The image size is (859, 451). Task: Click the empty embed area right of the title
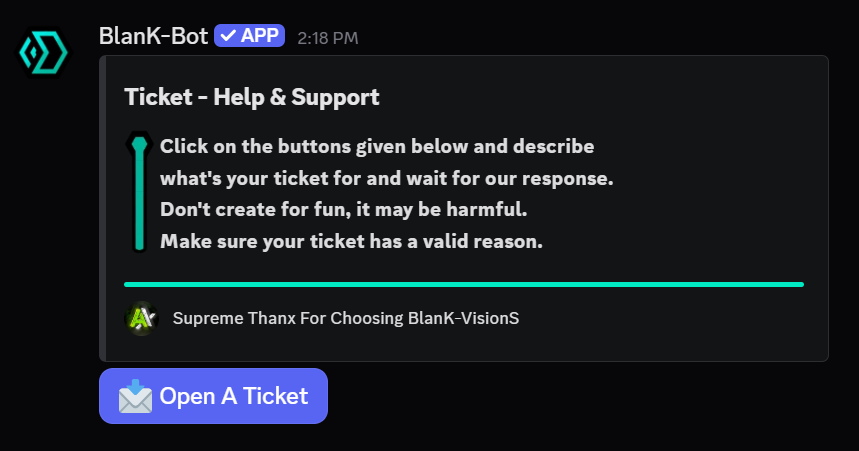coord(600,97)
